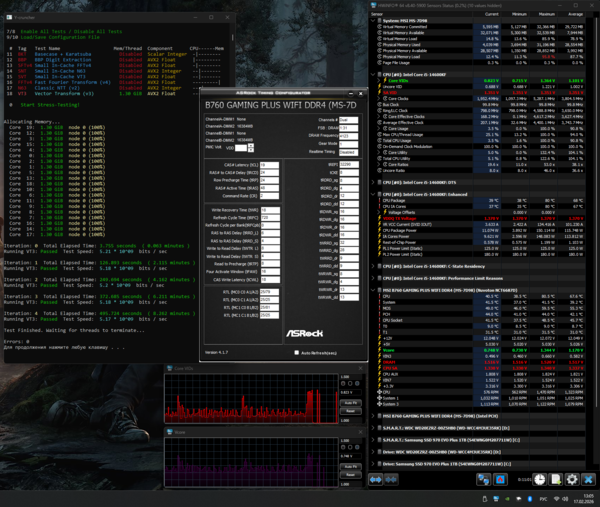
Task: Click the red fan control icon in HWiNFO
Action: pos(501,479)
